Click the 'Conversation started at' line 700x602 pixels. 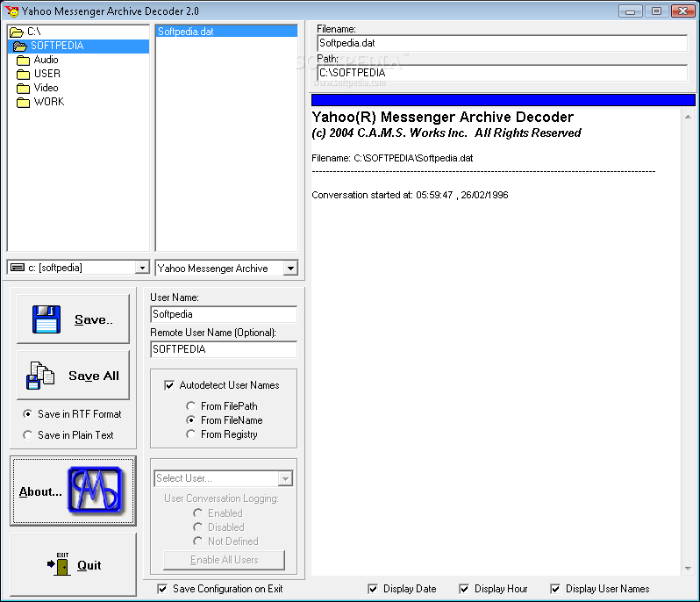tap(410, 195)
